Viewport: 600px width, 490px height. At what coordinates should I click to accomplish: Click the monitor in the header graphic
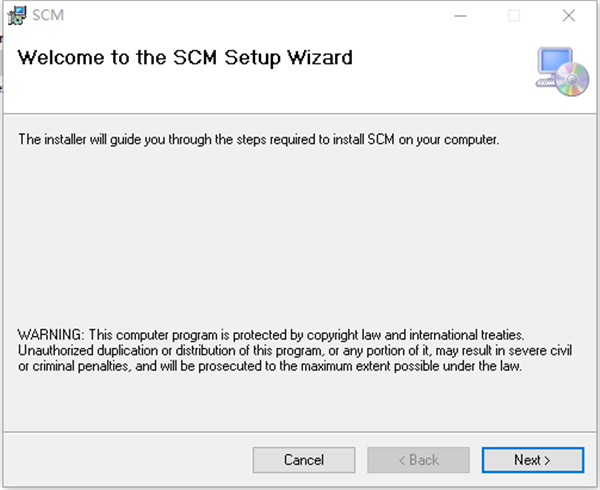click(x=551, y=63)
